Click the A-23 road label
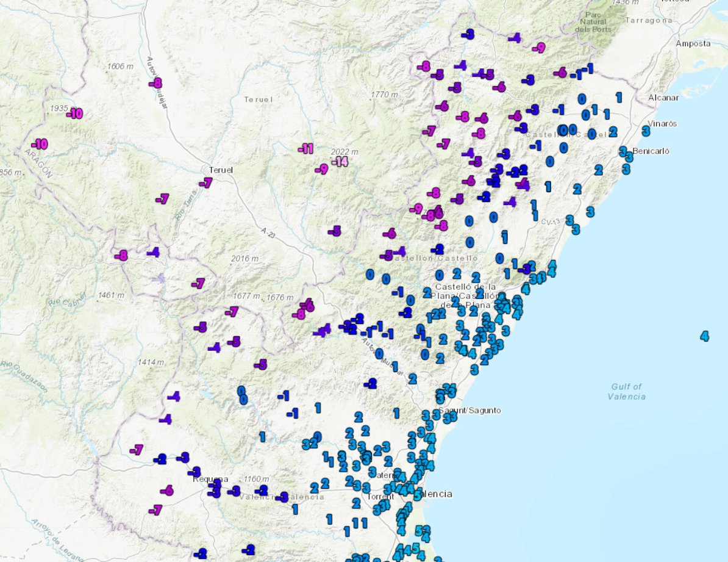 coord(268,233)
